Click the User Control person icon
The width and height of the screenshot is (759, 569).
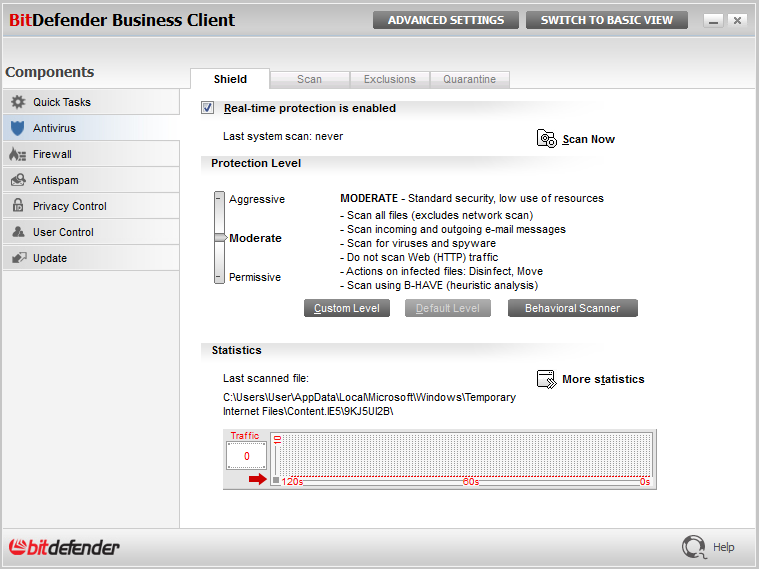[x=18, y=231]
